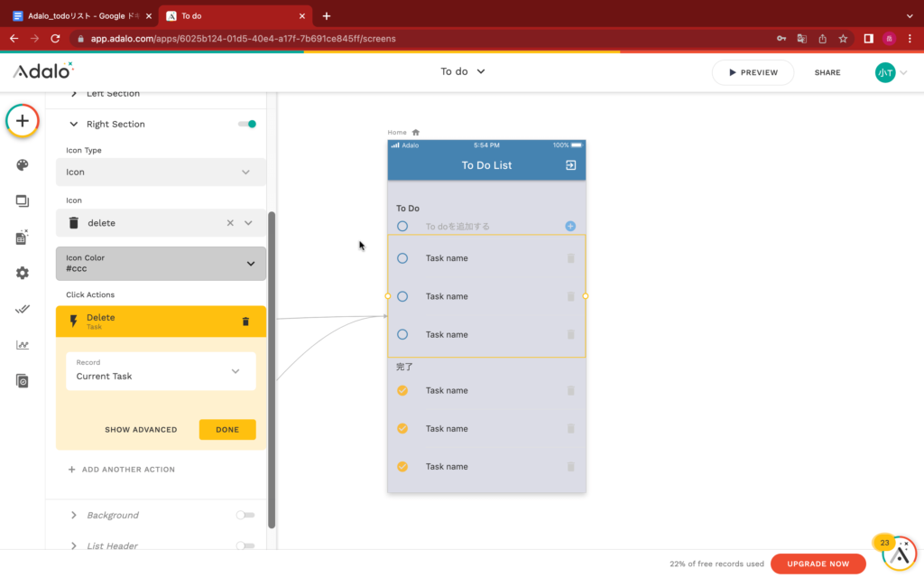Viewport: 924px width, 578px height.
Task: Toggle the Right Section switch off
Action: coord(247,125)
